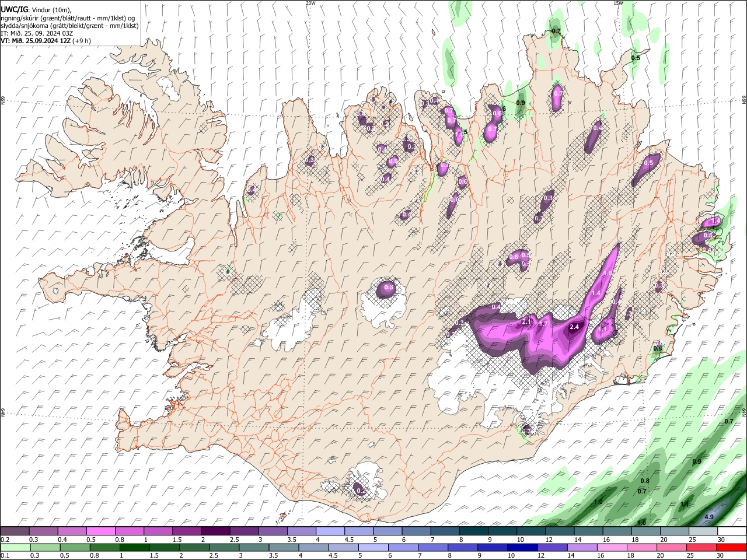Pick the bright red 30 swatch in lower legend

click(x=731, y=548)
